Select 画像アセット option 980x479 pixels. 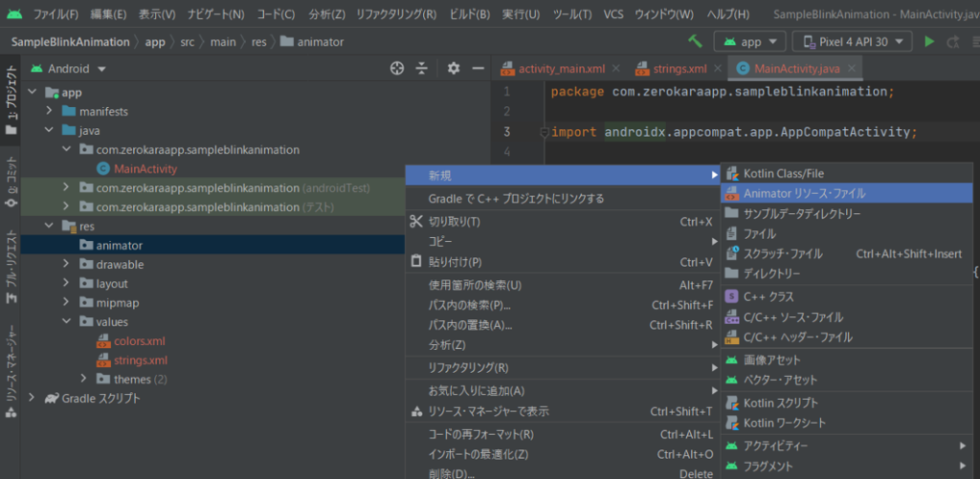tap(847, 360)
